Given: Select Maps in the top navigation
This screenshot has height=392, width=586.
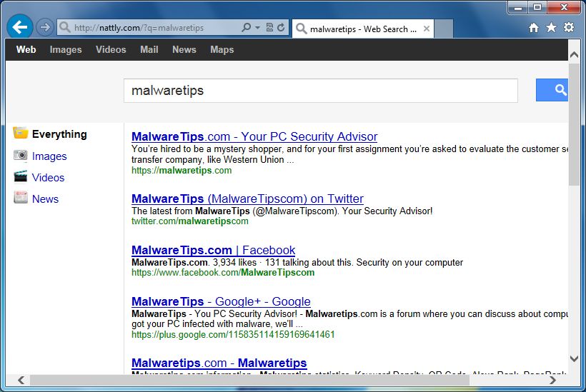Looking at the screenshot, I should click(x=222, y=50).
